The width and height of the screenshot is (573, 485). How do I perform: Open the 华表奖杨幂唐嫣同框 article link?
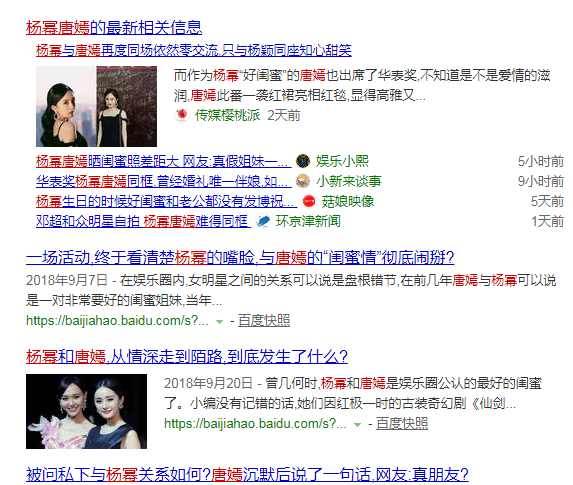pos(164,181)
